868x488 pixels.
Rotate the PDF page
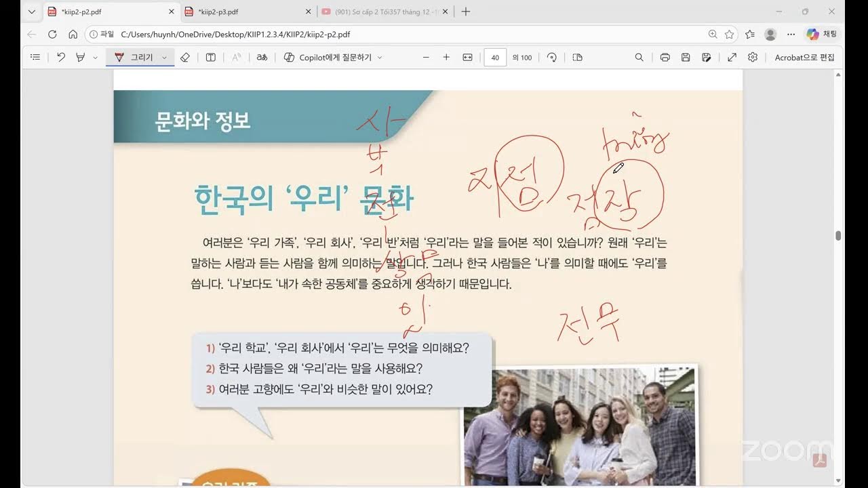[552, 58]
